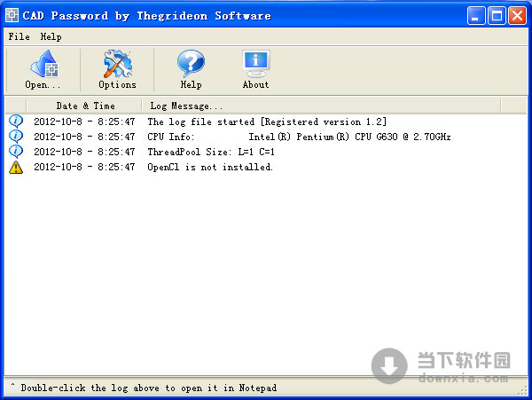
Task: Open a CAD file with the Open toolbar icon
Action: pyautogui.click(x=43, y=64)
